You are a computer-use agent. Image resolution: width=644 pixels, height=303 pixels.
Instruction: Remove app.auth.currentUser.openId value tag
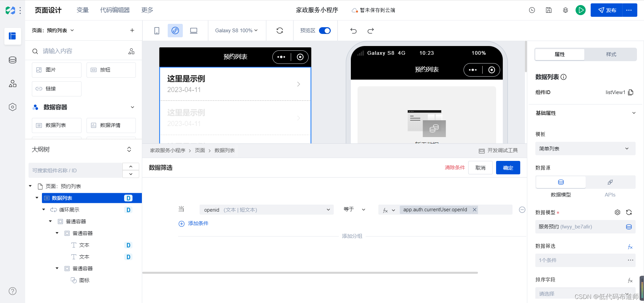[475, 210]
